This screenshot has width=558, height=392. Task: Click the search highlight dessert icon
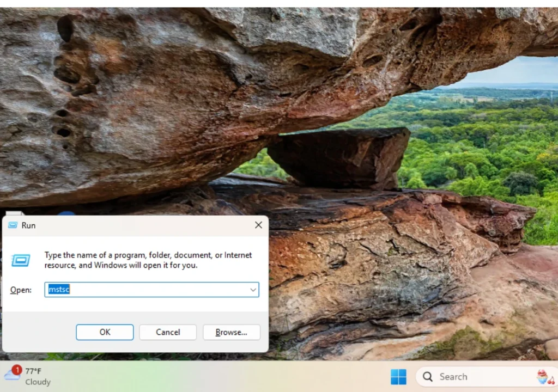[545, 377]
